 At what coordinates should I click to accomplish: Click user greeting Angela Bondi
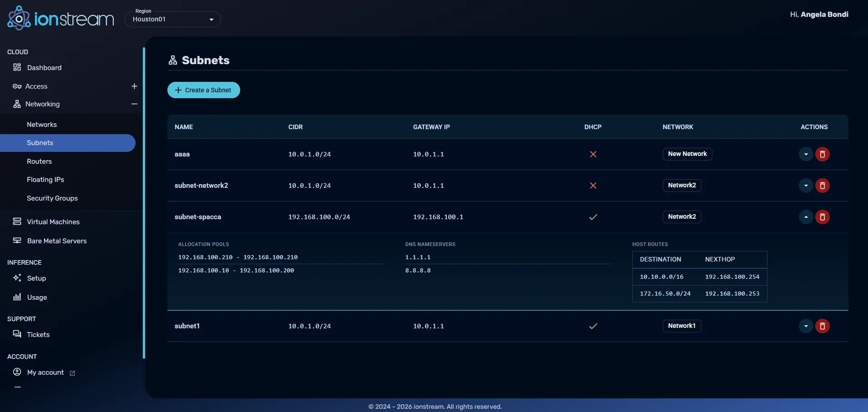[824, 15]
